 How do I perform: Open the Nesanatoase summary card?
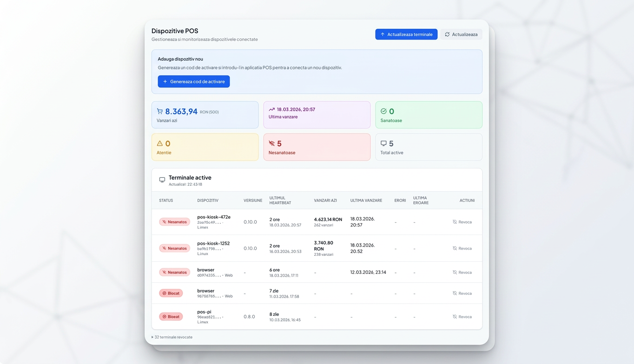317,147
